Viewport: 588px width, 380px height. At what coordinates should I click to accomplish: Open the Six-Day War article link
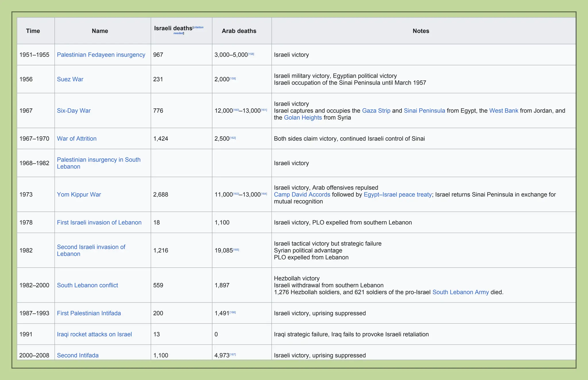(x=73, y=111)
